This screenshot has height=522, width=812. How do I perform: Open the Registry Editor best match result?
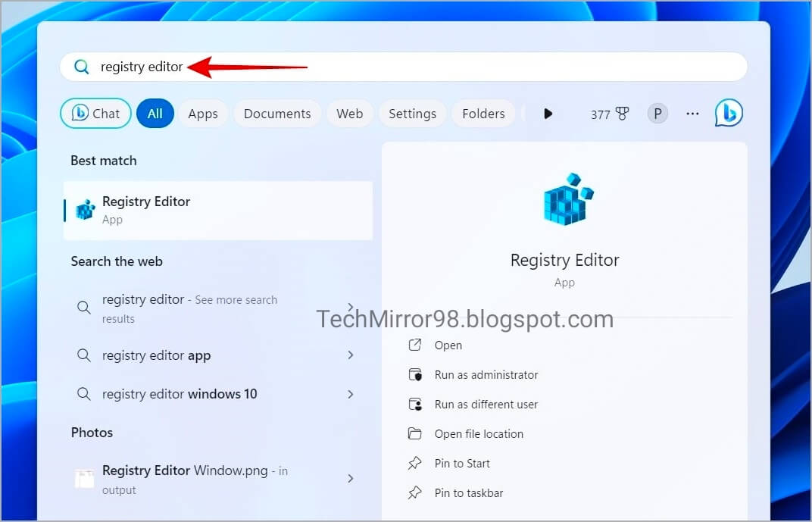[218, 211]
